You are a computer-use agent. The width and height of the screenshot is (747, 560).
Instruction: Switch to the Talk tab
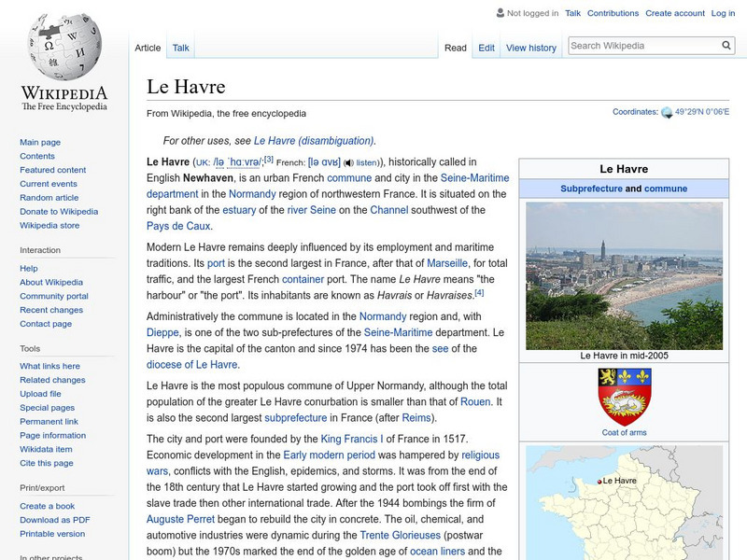[x=180, y=48]
